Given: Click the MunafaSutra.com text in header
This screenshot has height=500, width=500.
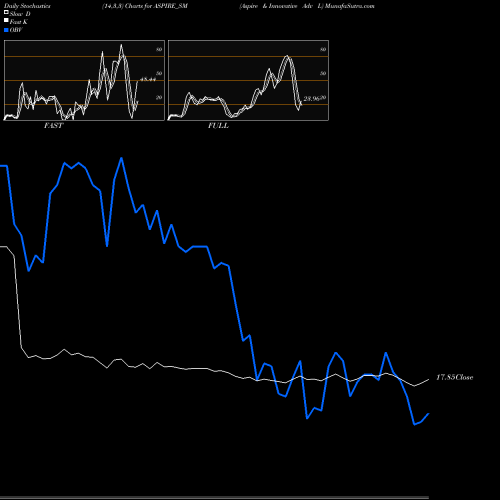Looking at the screenshot, I should coord(350,6).
